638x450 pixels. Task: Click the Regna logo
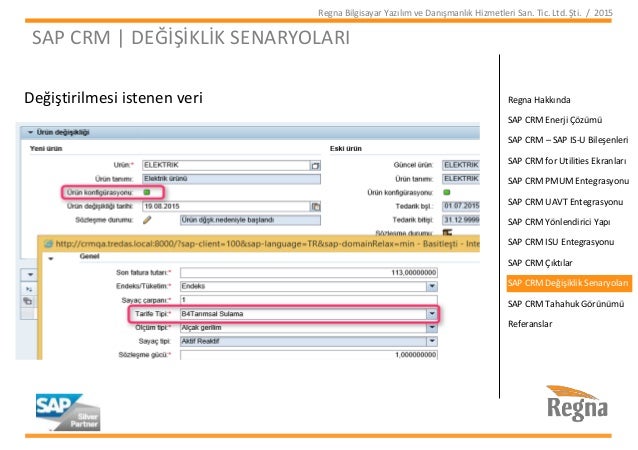click(577, 402)
